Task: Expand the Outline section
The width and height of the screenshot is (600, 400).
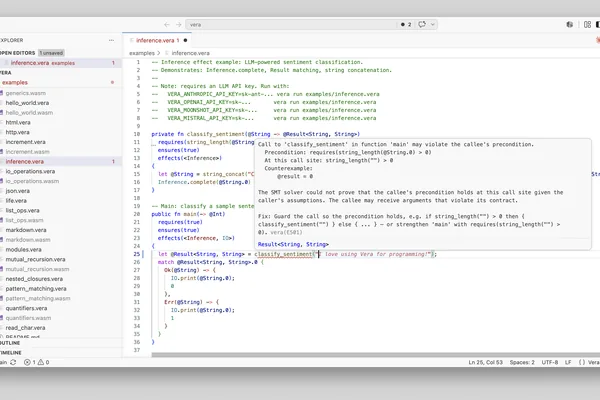Action: [10, 343]
